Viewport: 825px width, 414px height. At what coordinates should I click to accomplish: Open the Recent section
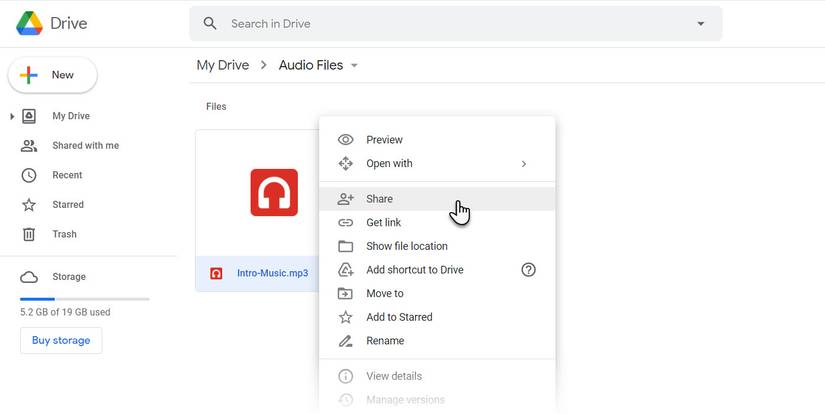pyautogui.click(x=67, y=175)
